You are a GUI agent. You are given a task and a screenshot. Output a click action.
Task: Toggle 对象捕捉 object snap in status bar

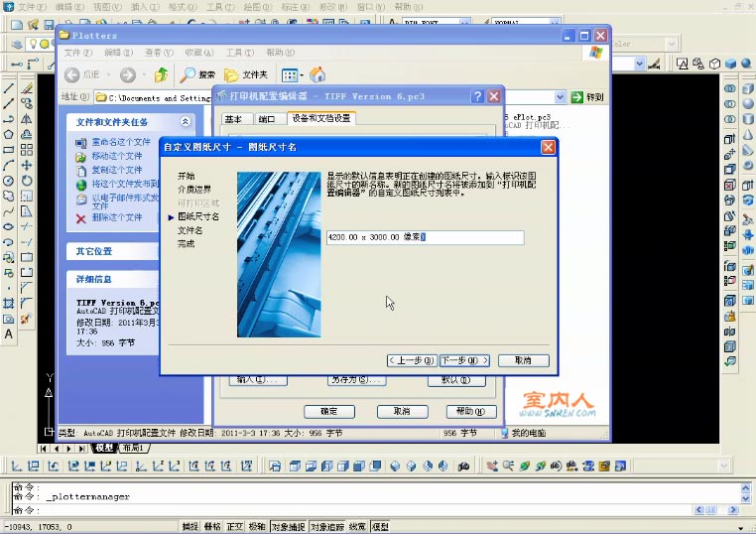point(289,527)
